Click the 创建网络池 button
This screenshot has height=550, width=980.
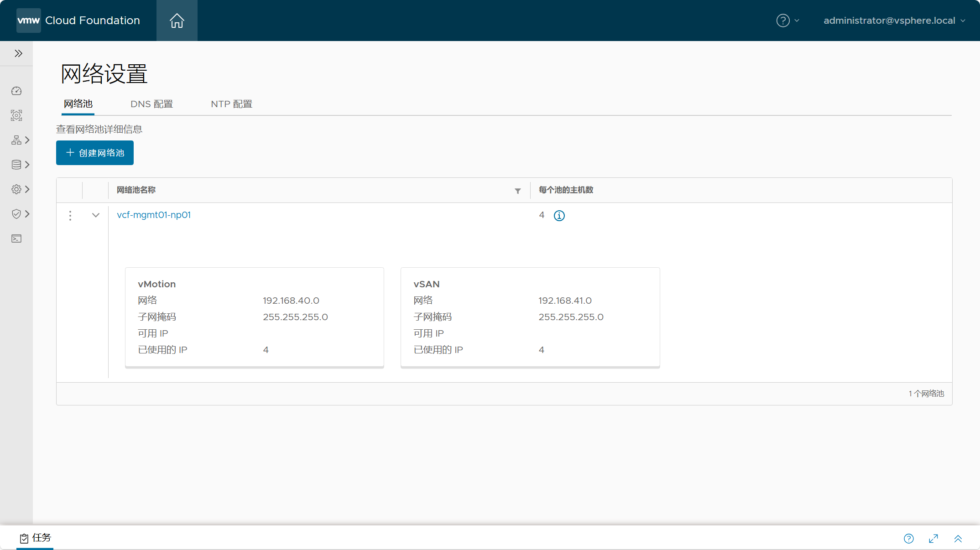coord(95,153)
